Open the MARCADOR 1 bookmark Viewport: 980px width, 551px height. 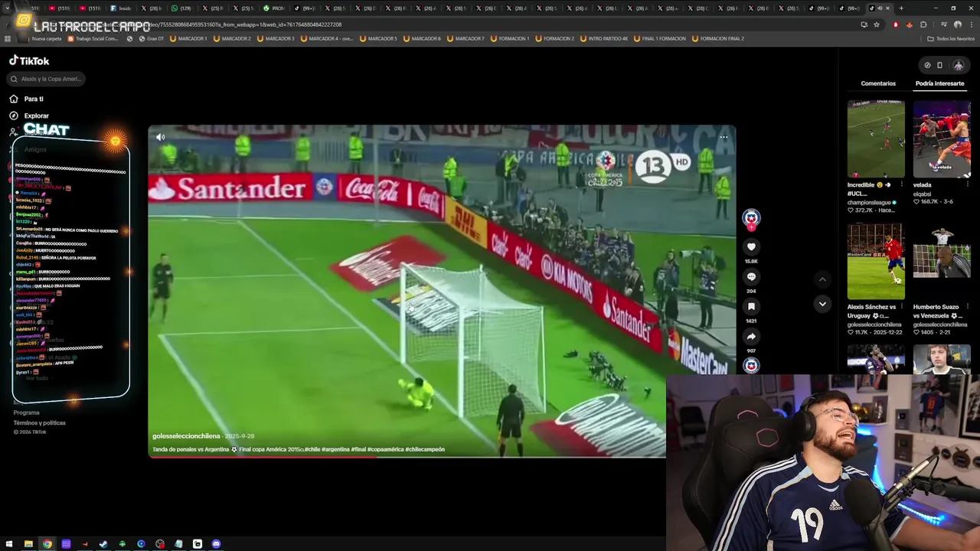[x=188, y=38]
